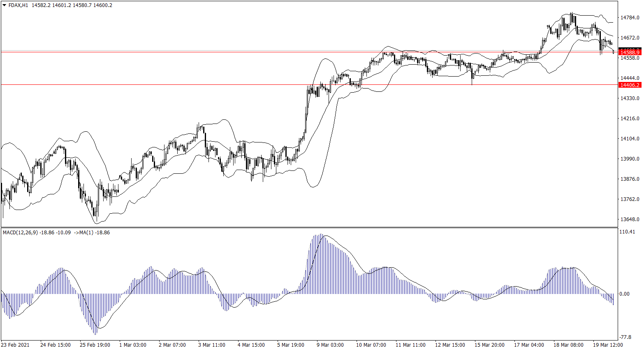Select the 19 Mar 12:00 time label
This screenshot has width=644, height=350.
pos(607,345)
